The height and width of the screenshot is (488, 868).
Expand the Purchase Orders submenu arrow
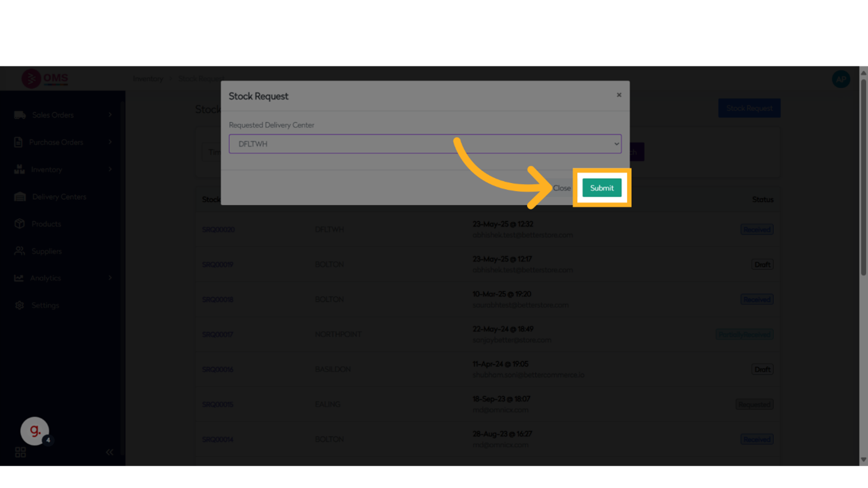tap(110, 142)
